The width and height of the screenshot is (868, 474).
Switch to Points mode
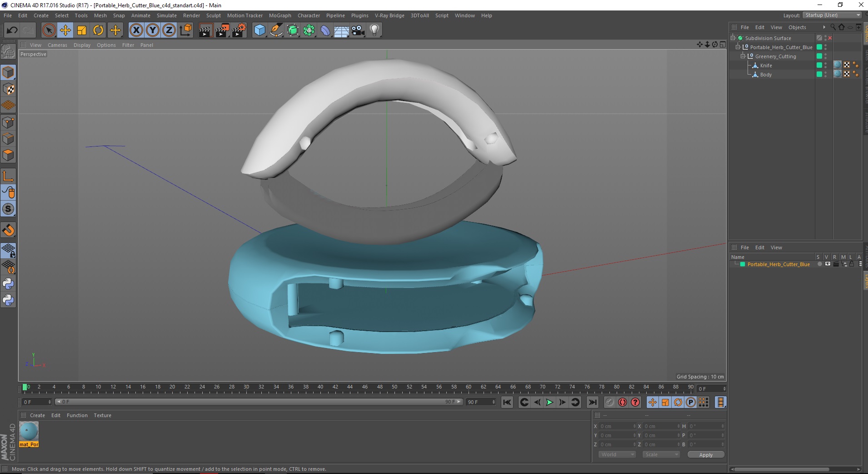tap(8, 122)
